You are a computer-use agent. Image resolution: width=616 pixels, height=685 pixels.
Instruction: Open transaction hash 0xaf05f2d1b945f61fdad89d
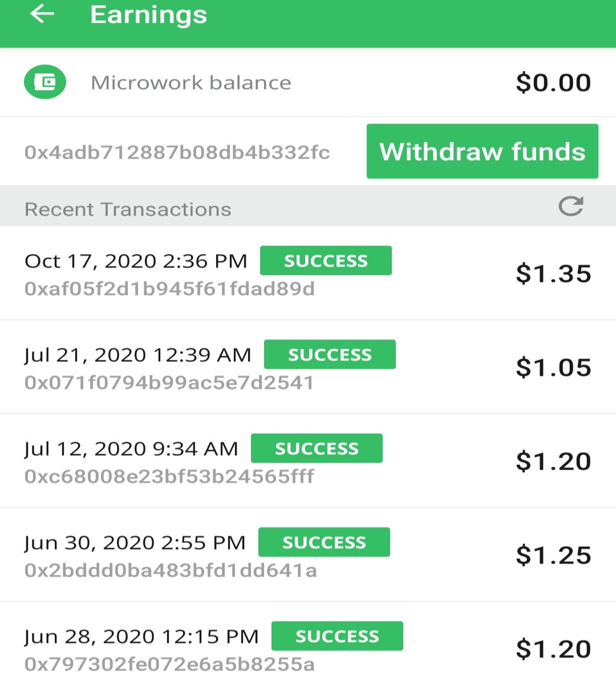click(x=169, y=289)
